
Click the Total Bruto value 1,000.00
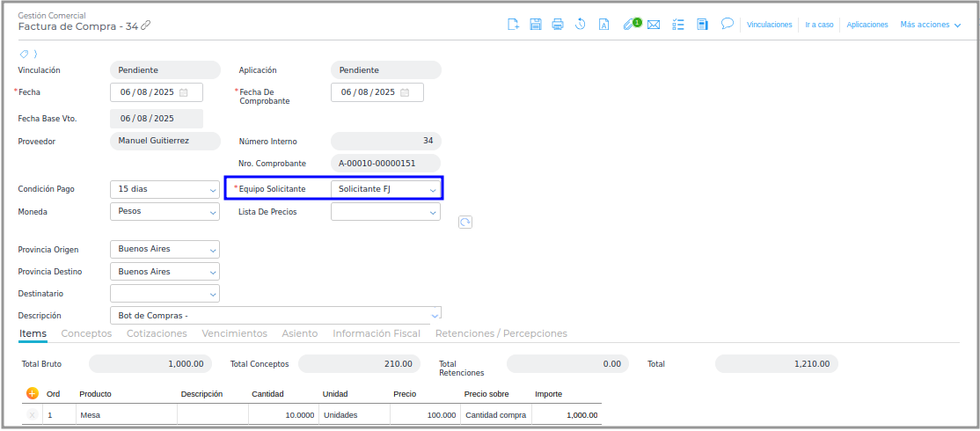(150, 364)
